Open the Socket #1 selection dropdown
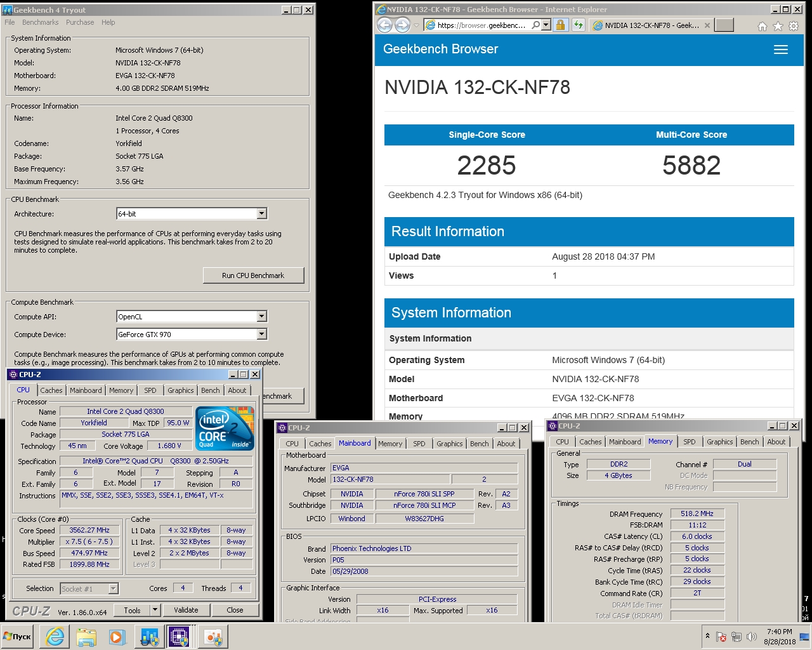This screenshot has height=650, width=812. (x=113, y=589)
